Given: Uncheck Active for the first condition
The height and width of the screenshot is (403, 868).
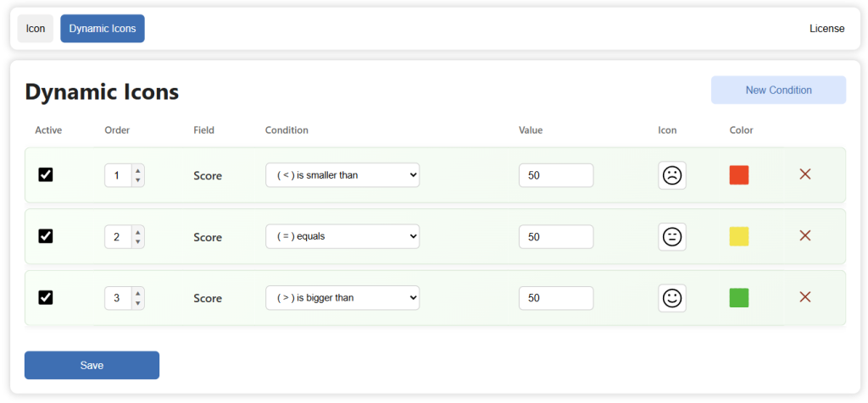Looking at the screenshot, I should [x=46, y=174].
